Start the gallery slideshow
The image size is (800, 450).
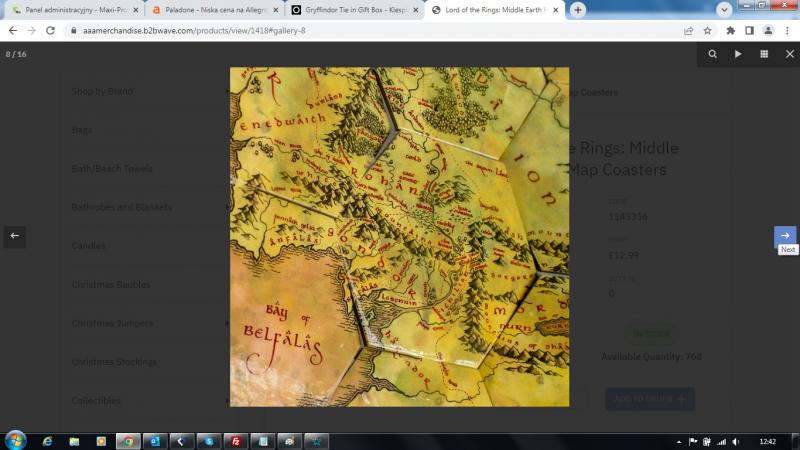[738, 54]
